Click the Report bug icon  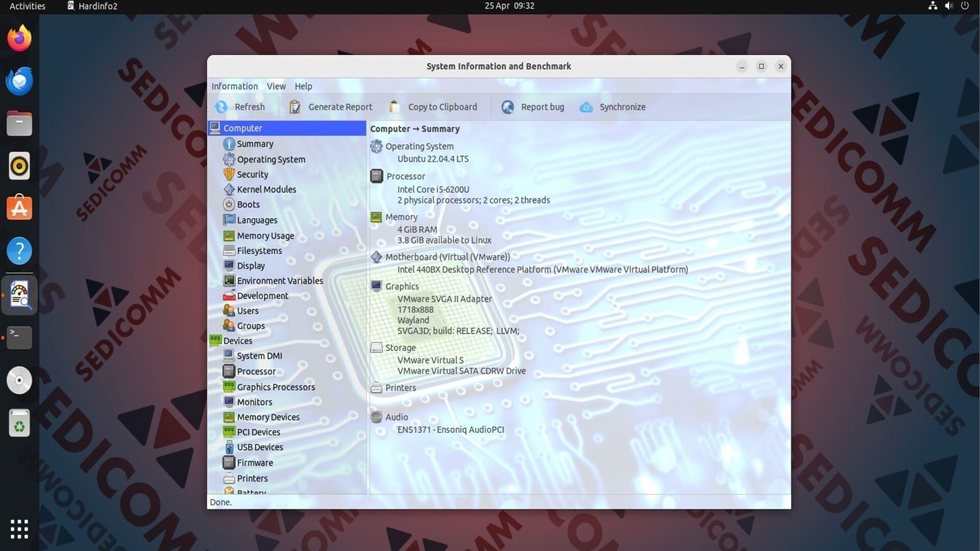(507, 107)
